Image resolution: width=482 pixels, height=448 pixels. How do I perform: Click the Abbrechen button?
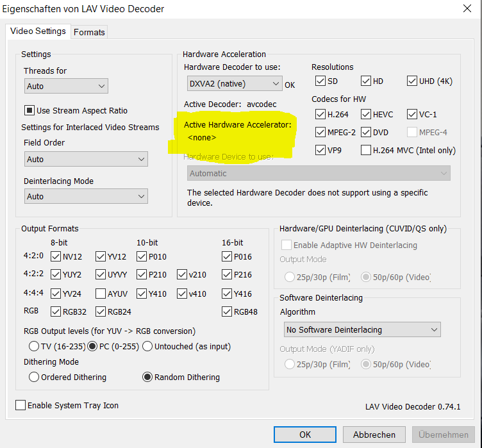pos(374,435)
